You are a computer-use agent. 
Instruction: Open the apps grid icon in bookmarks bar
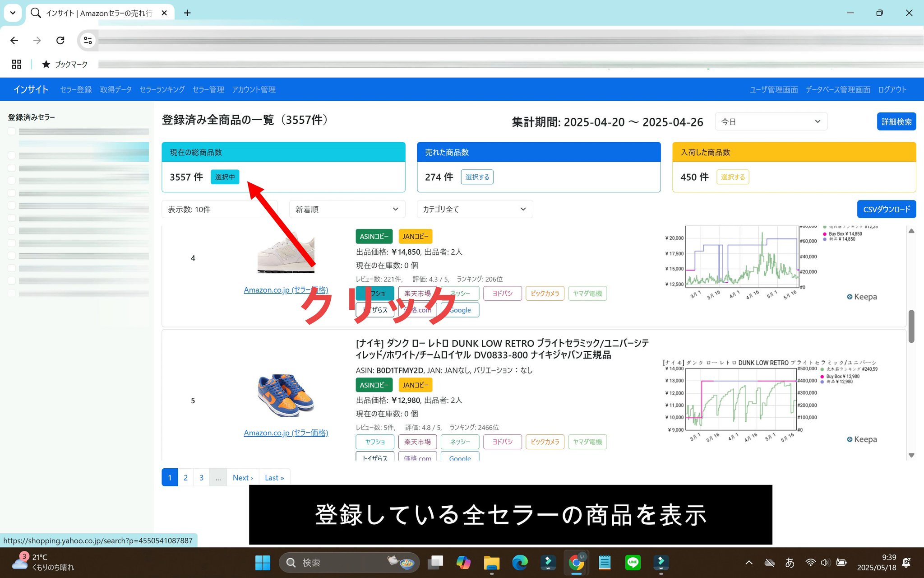[17, 64]
